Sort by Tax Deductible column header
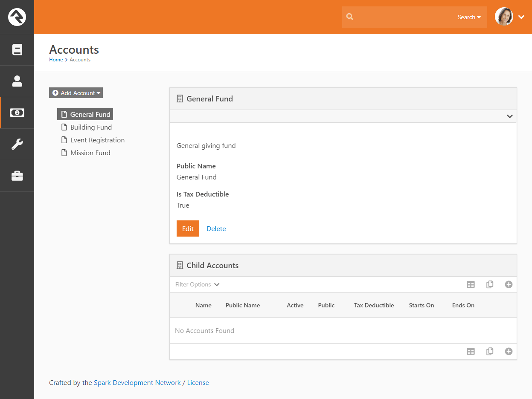This screenshot has height=399, width=532. click(x=374, y=305)
